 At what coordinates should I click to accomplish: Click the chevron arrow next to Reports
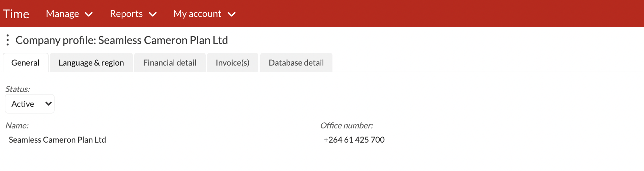(x=153, y=14)
